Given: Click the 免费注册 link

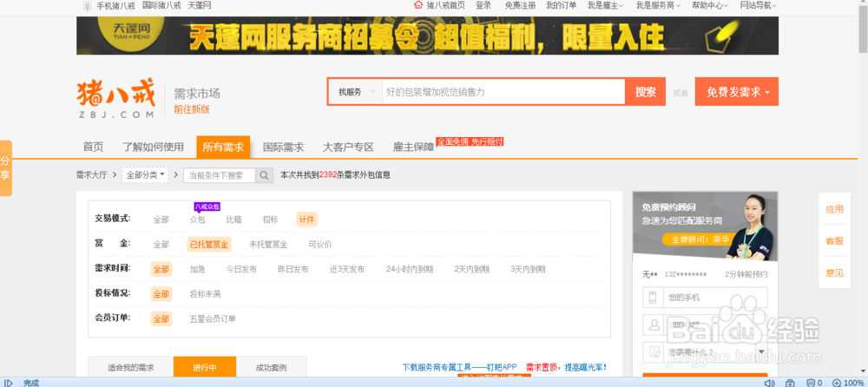Looking at the screenshot, I should [520, 5].
